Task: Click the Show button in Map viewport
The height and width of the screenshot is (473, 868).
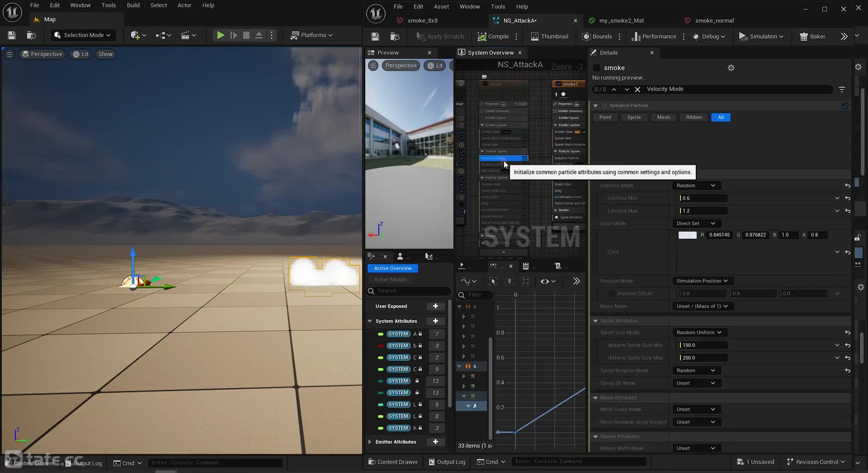Action: [x=105, y=54]
